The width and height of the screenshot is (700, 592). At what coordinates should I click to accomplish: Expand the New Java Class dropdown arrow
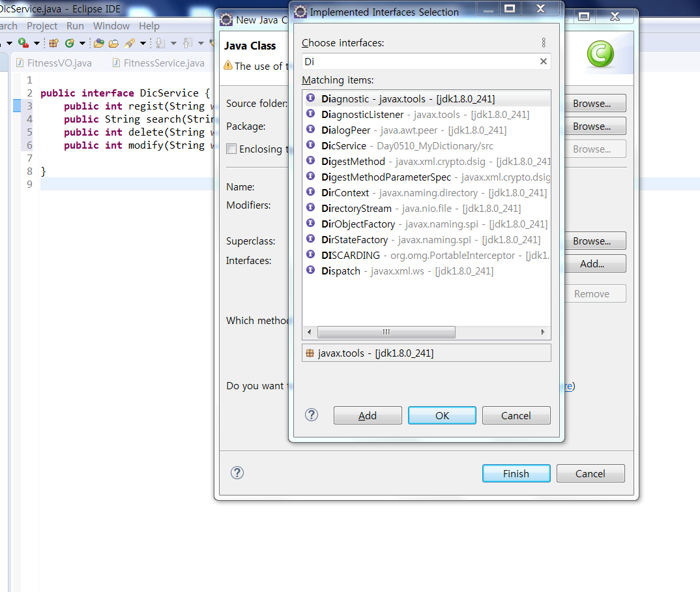tap(82, 43)
